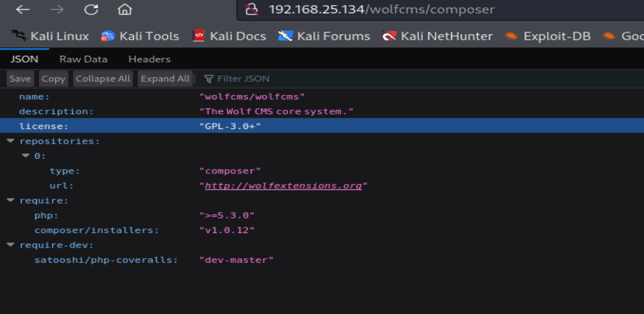Screen dimensions: 644x314
Task: Select the satooshi/php-coveralls key
Action: (106, 260)
